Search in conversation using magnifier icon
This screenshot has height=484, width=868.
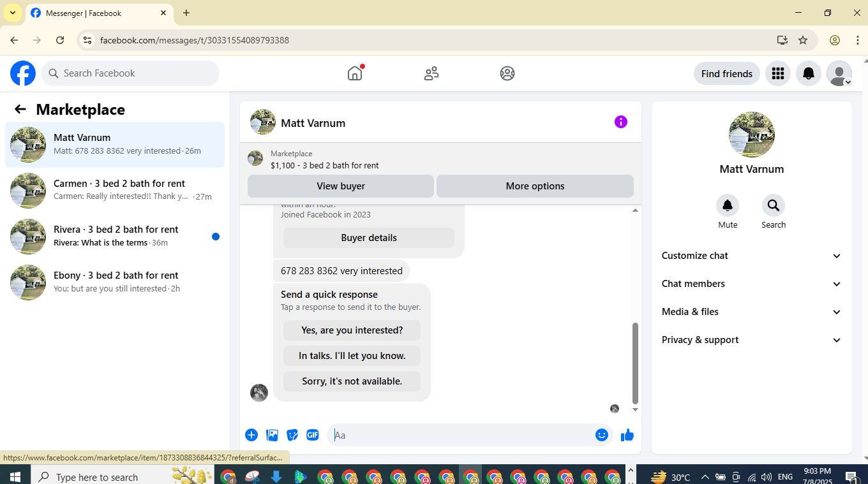[x=773, y=205]
